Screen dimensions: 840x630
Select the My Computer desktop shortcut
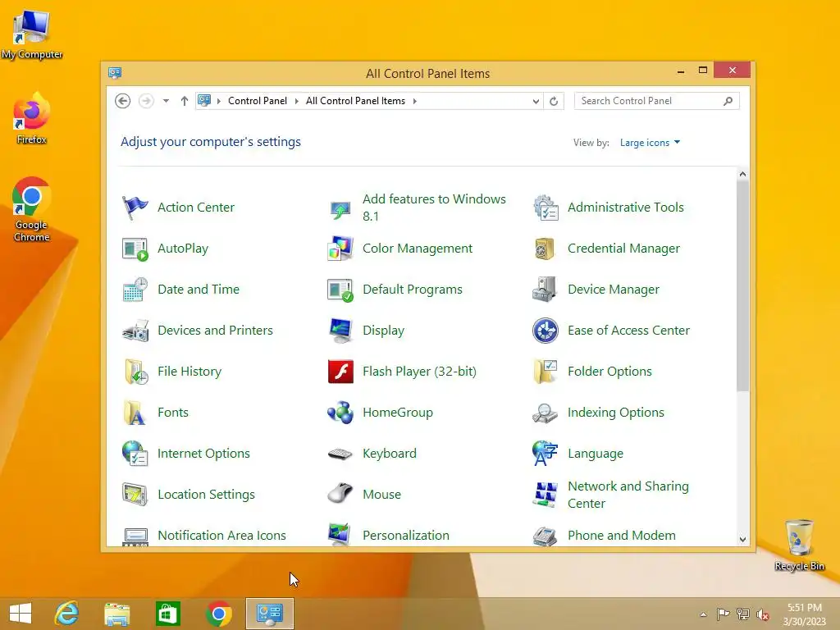tap(32, 34)
